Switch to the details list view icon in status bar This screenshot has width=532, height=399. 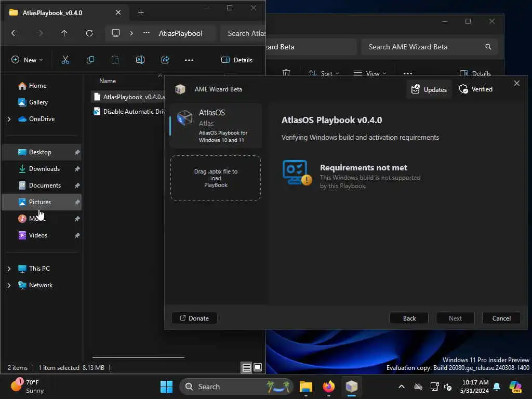point(247,367)
